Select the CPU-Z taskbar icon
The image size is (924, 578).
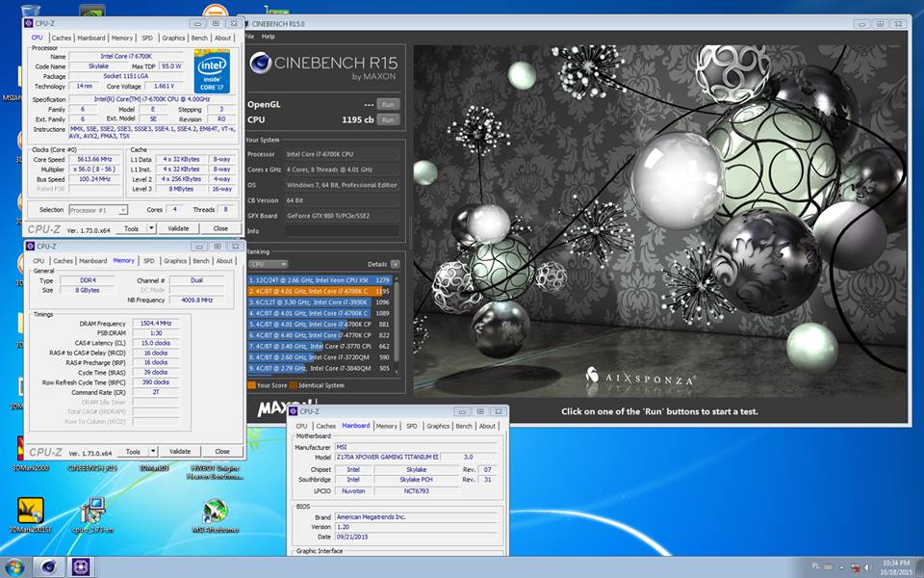coord(81,567)
